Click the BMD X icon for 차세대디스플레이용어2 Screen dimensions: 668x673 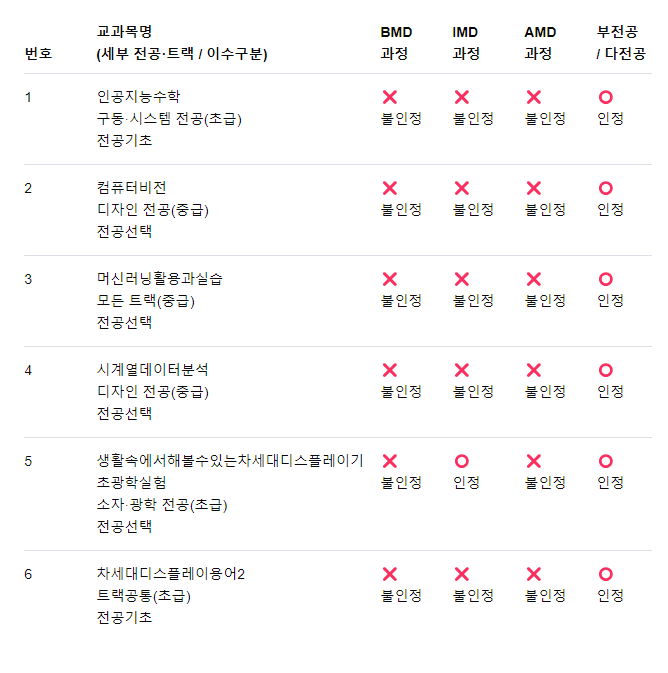[389, 574]
